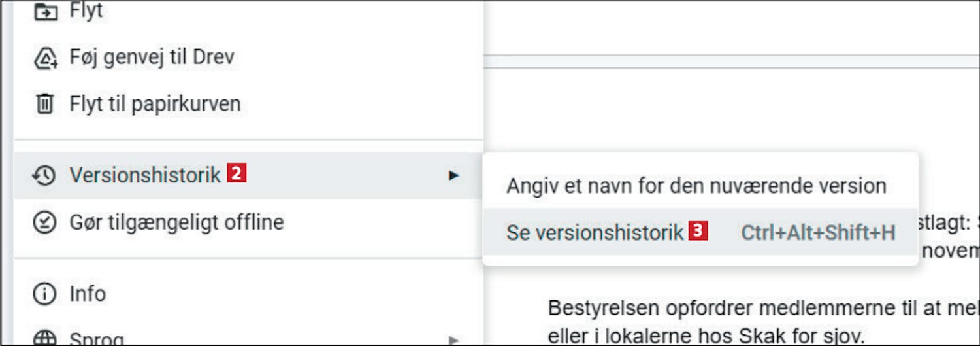Select the Flyt menu label

[x=86, y=10]
